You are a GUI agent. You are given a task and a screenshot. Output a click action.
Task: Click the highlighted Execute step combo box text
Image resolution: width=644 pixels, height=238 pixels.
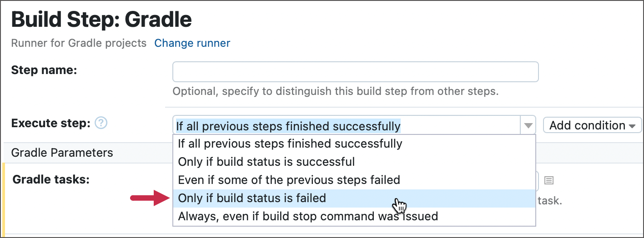point(289,126)
